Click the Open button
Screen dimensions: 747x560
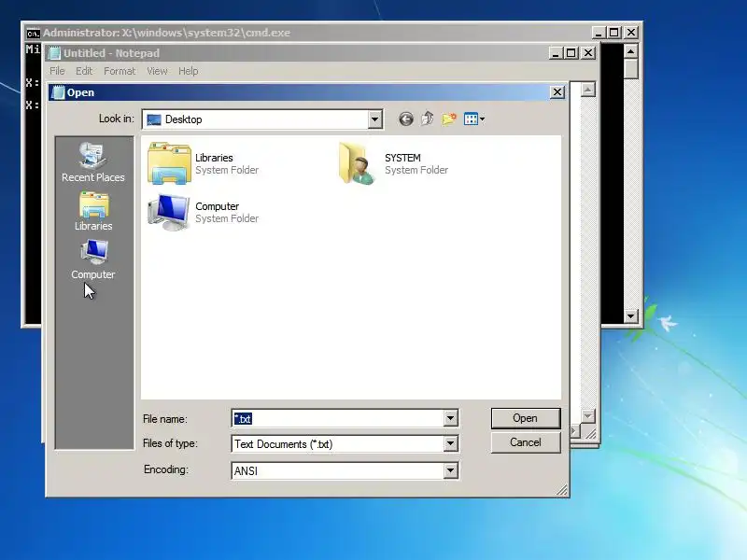click(526, 418)
